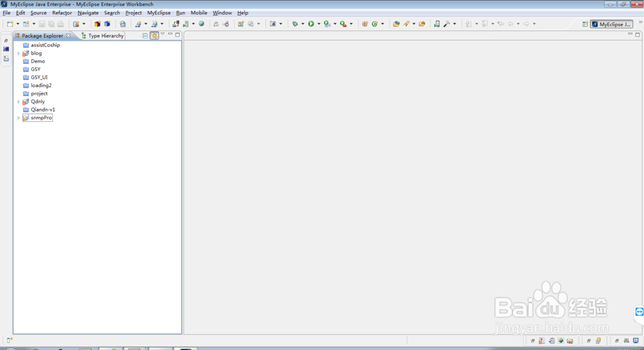The height and width of the screenshot is (350, 644).
Task: Click the monitor console fast view icon
Action: click(636, 340)
